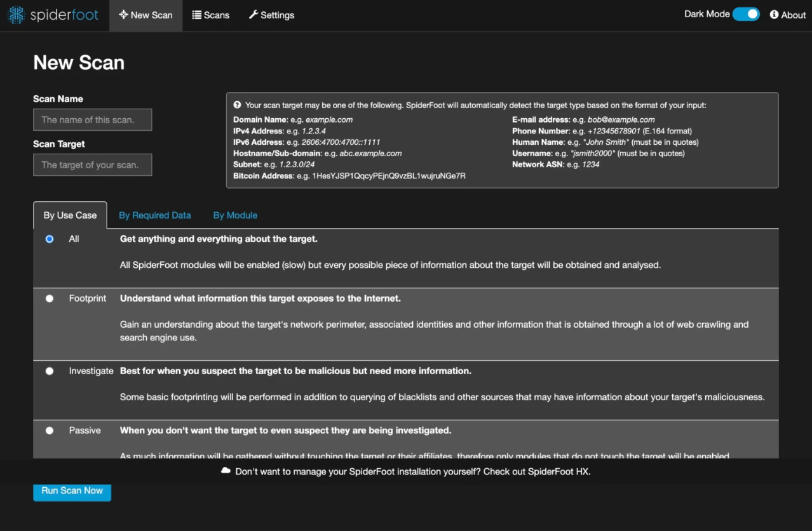Click the 'Human Name' example line

click(x=606, y=142)
